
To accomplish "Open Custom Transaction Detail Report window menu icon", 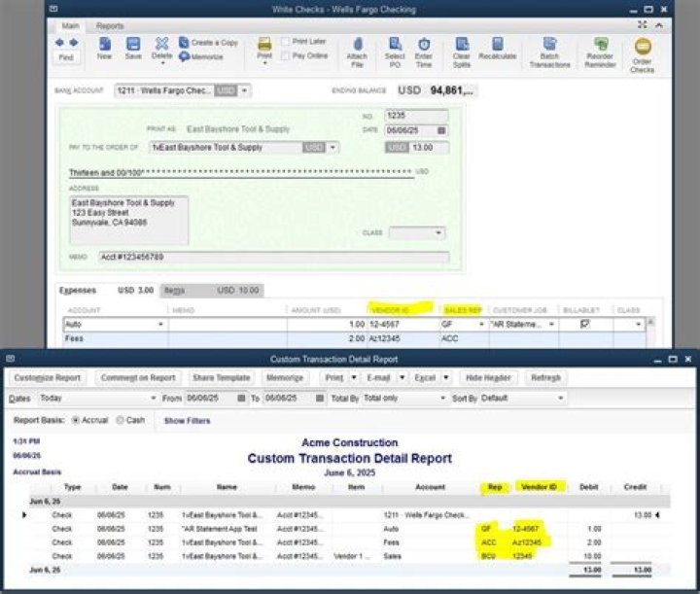I will tap(11, 359).
